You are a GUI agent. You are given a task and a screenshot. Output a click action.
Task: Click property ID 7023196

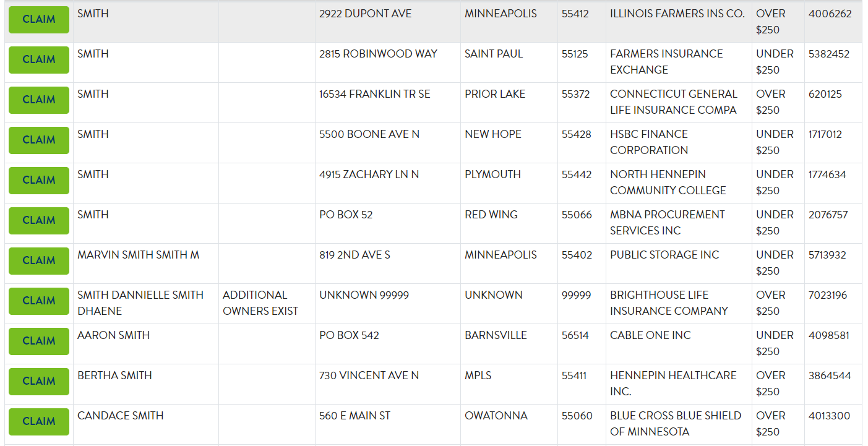[827, 296]
